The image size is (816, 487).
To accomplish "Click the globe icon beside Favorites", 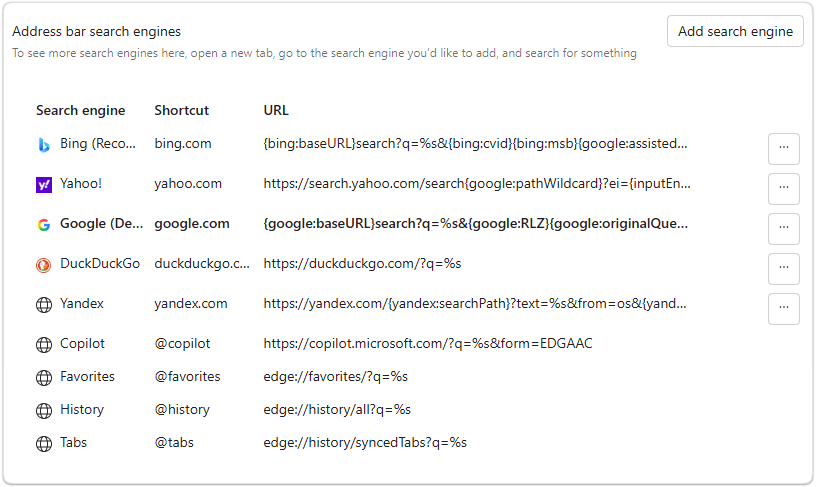I will point(44,378).
